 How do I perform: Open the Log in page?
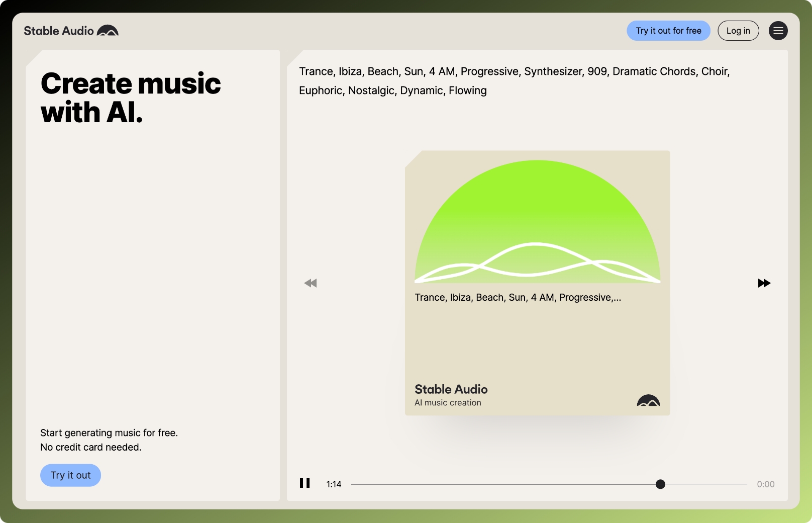738,31
